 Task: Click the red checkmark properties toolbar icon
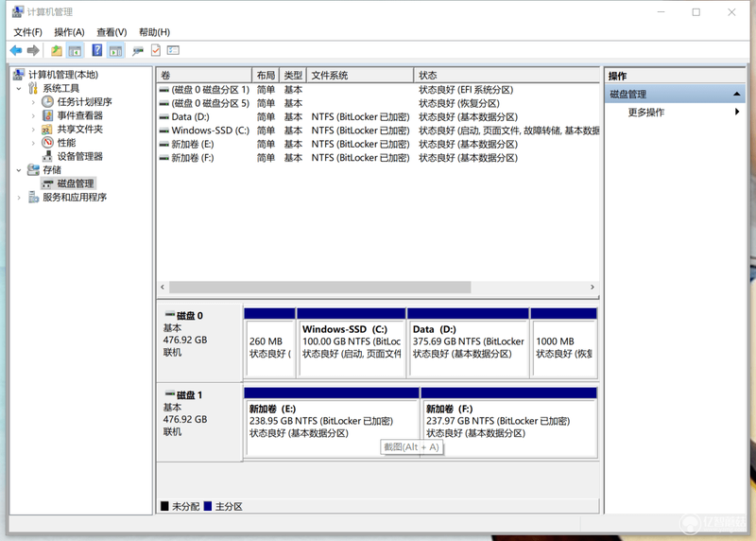coord(156,50)
